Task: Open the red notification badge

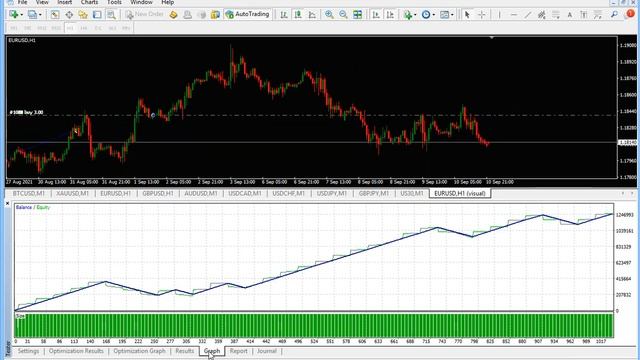Action: (x=630, y=14)
